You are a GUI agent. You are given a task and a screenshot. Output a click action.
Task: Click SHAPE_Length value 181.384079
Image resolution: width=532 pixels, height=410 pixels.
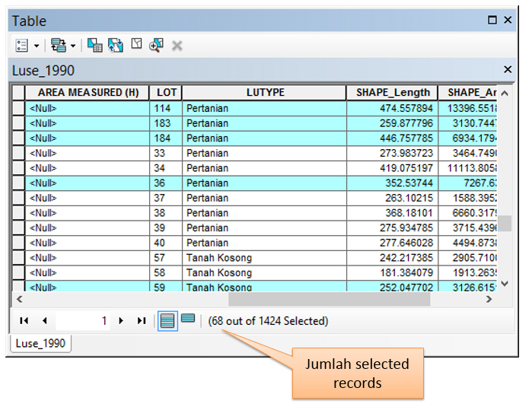coord(406,272)
